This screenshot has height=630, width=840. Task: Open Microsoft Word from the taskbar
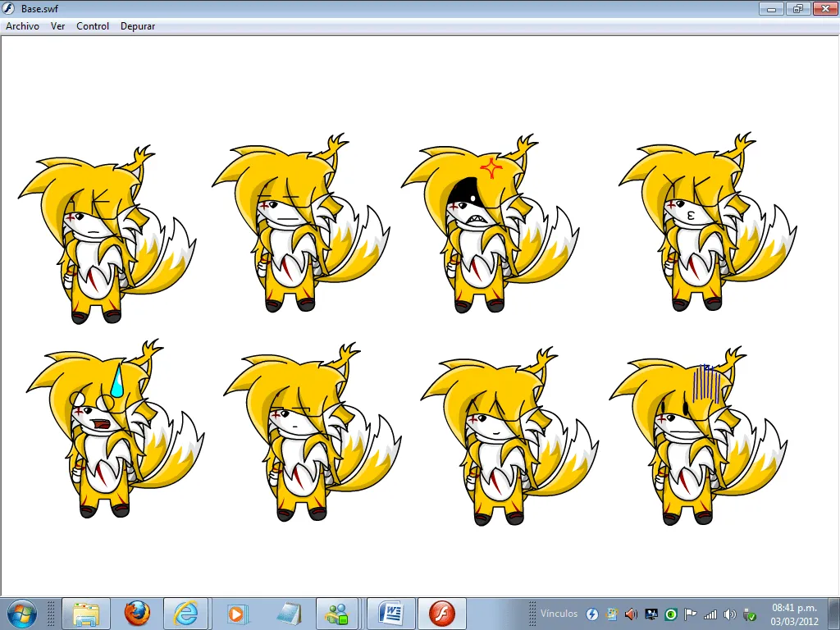pyautogui.click(x=390, y=613)
